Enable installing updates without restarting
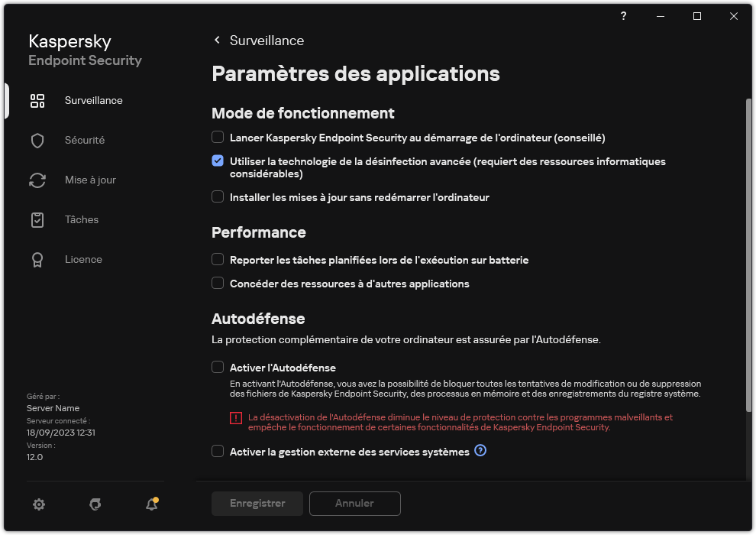 [217, 197]
